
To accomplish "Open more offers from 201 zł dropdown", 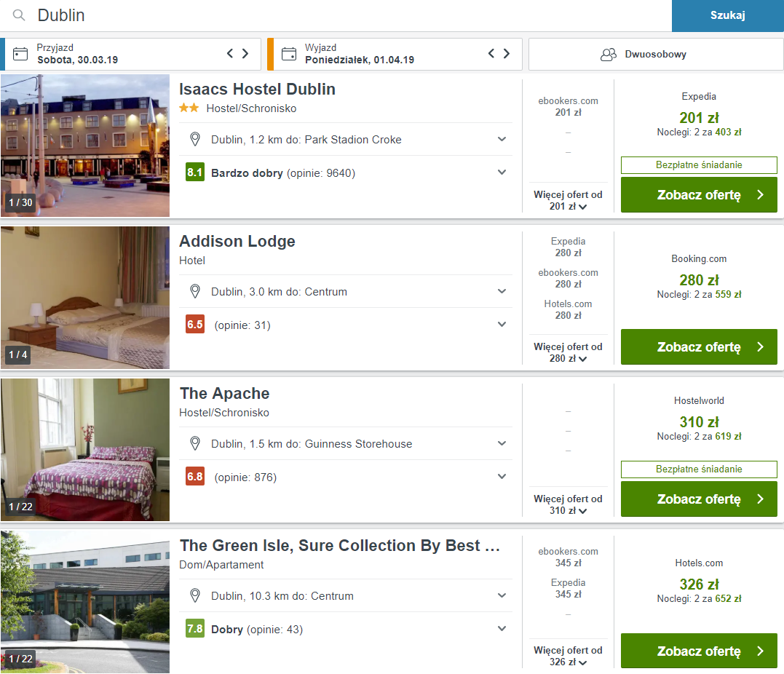I will tap(568, 200).
